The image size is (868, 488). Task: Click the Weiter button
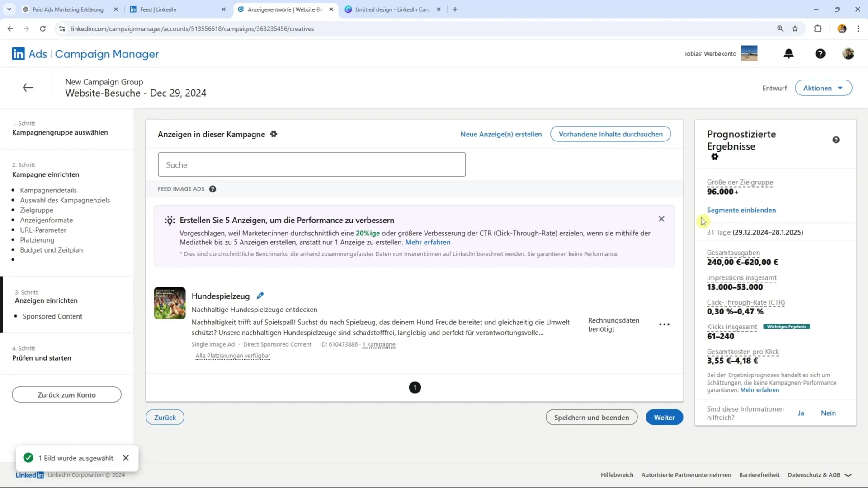664,418
